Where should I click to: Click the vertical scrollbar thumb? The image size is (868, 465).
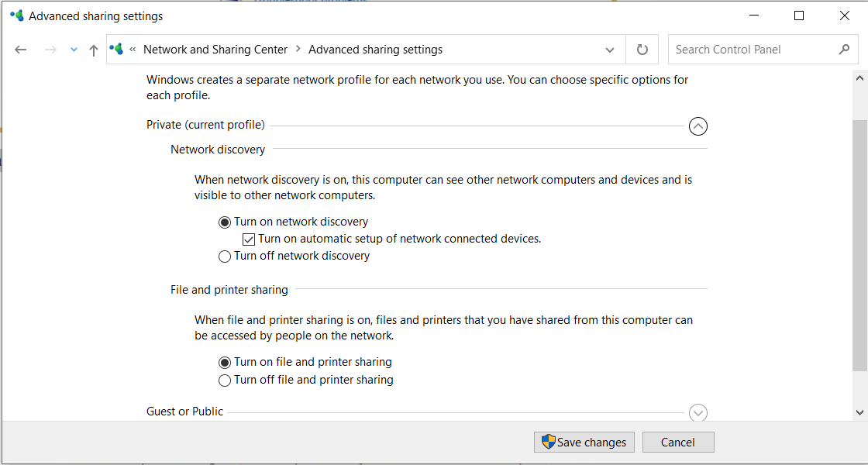tap(859, 245)
